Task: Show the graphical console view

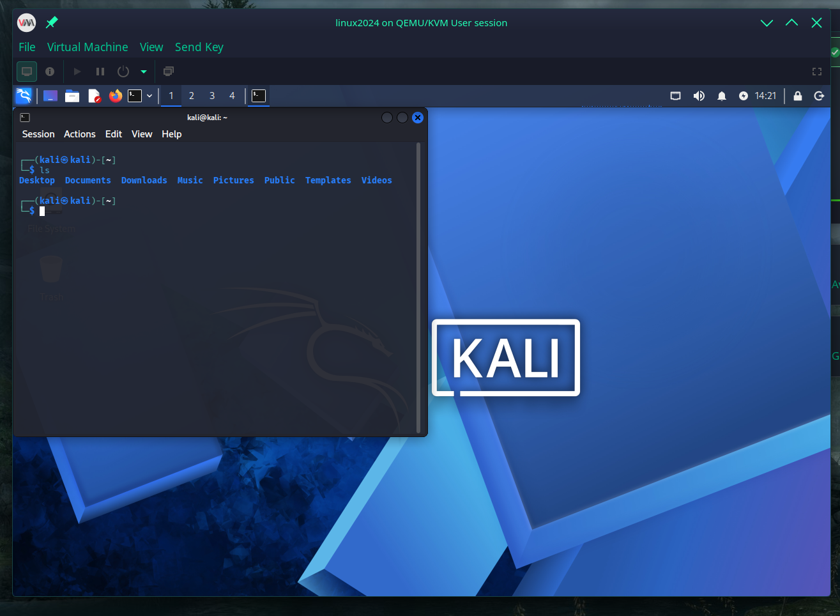Action: point(27,72)
